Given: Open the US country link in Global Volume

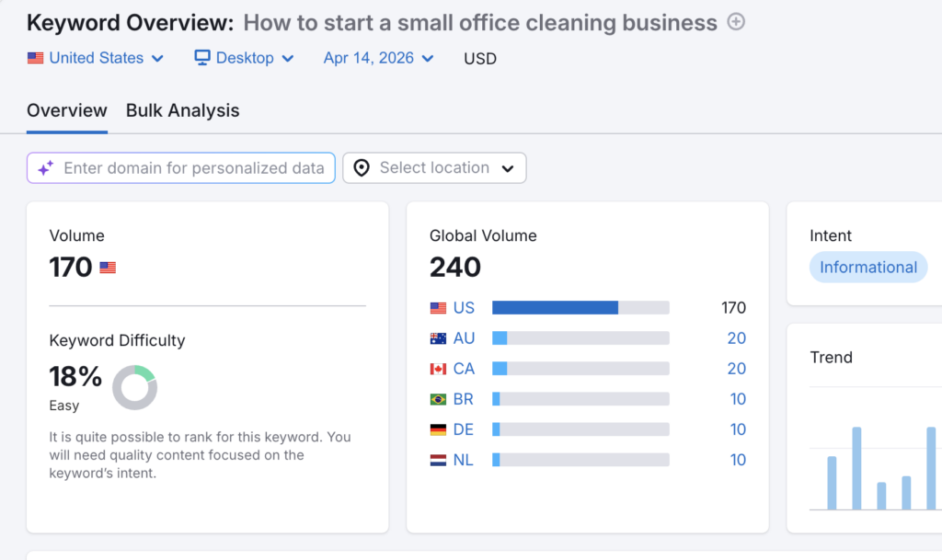Looking at the screenshot, I should tap(463, 307).
